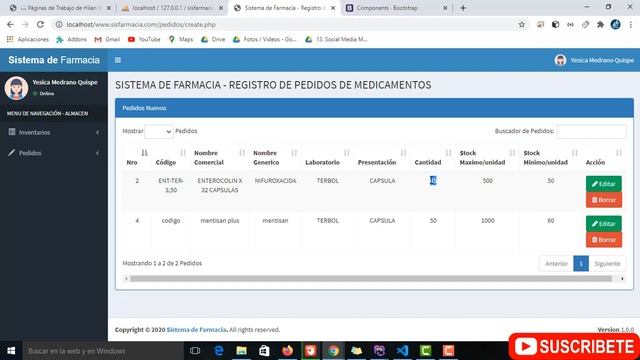Select pagination page 1
Viewport: 640px width, 360px height.
point(581,264)
